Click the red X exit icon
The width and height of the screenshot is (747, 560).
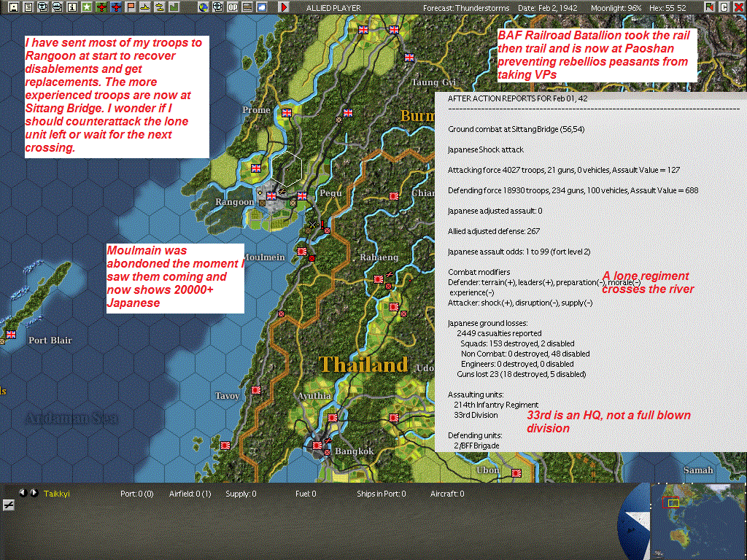pos(738,7)
